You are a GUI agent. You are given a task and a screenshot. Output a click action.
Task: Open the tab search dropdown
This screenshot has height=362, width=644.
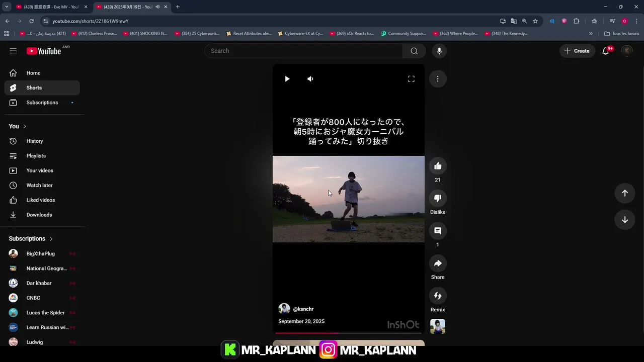coord(7,7)
